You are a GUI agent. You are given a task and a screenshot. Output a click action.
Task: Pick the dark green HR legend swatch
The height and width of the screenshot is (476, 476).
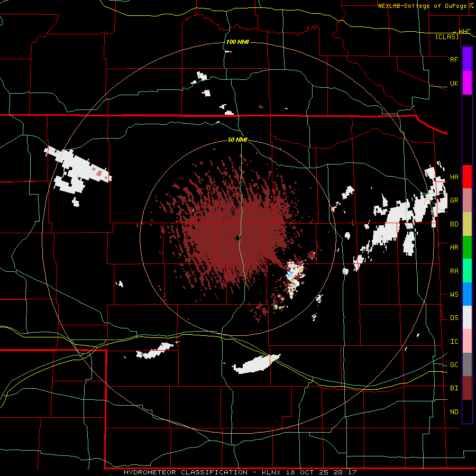point(467,247)
